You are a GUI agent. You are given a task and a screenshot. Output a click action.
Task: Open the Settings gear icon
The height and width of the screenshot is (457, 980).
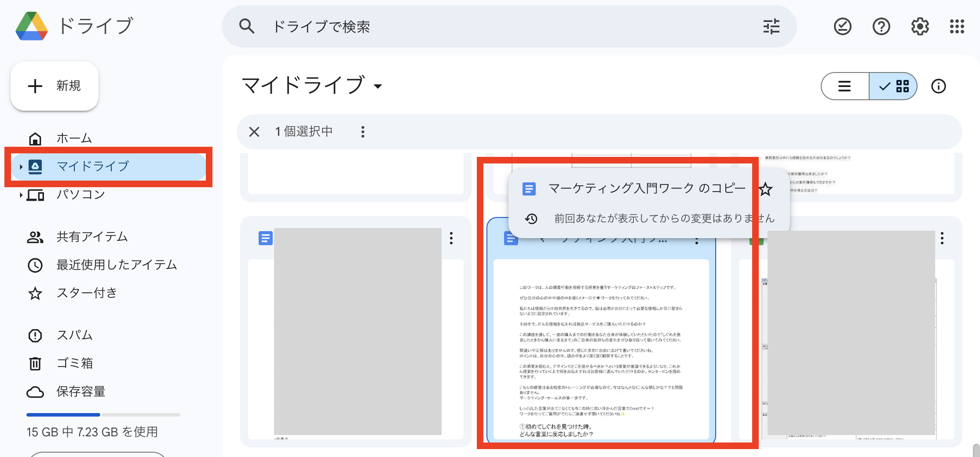pyautogui.click(x=920, y=26)
